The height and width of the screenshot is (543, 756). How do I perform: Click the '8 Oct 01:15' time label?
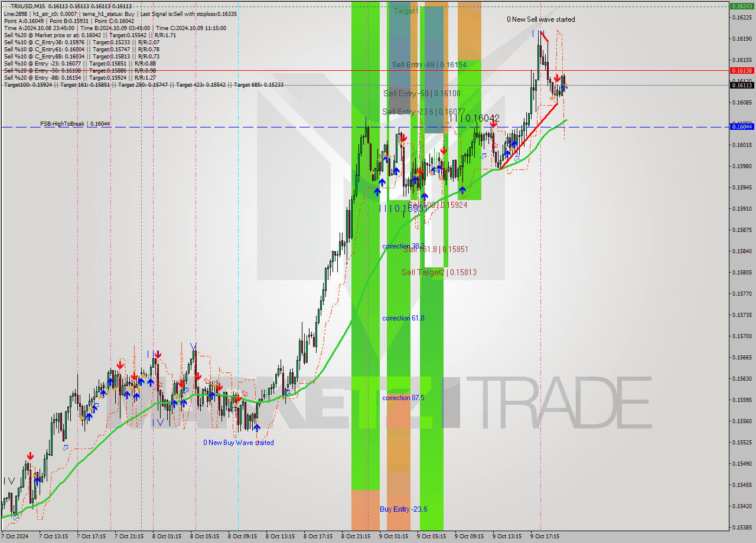click(167, 537)
